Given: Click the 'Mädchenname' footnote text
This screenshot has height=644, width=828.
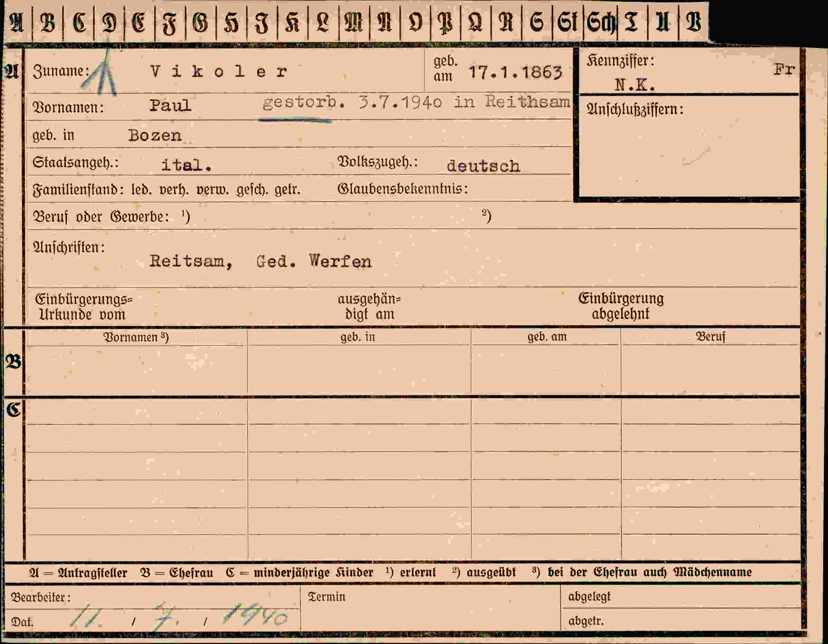Looking at the screenshot, I should (x=712, y=572).
